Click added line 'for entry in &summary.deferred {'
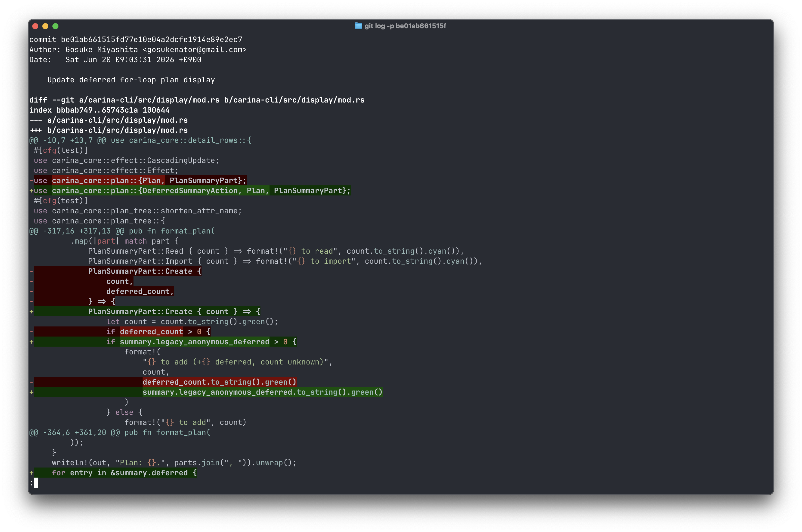This screenshot has width=802, height=532. (x=113, y=473)
